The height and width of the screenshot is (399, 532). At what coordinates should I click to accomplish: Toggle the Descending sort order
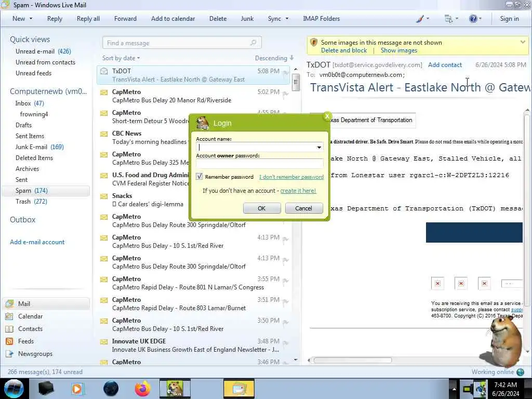(274, 58)
